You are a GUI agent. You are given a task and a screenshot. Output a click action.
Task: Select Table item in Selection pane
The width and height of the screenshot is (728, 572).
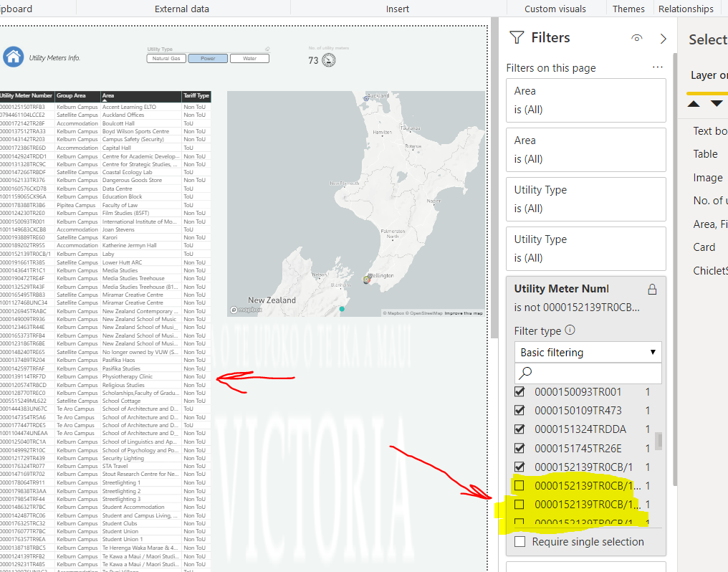705,154
